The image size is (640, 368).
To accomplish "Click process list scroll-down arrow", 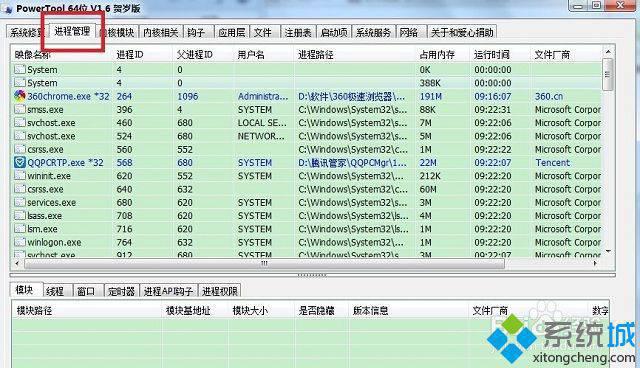I will tap(608, 251).
